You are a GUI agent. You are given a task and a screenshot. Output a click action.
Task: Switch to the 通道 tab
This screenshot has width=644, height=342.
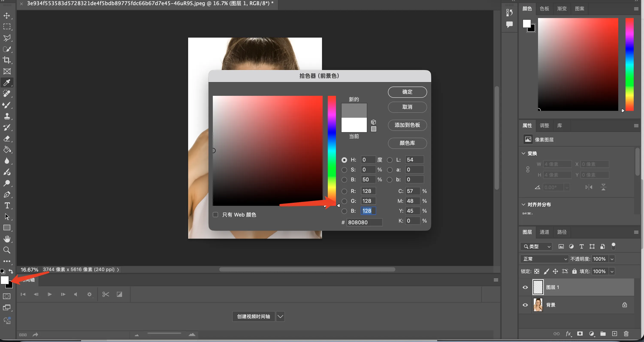pyautogui.click(x=544, y=232)
